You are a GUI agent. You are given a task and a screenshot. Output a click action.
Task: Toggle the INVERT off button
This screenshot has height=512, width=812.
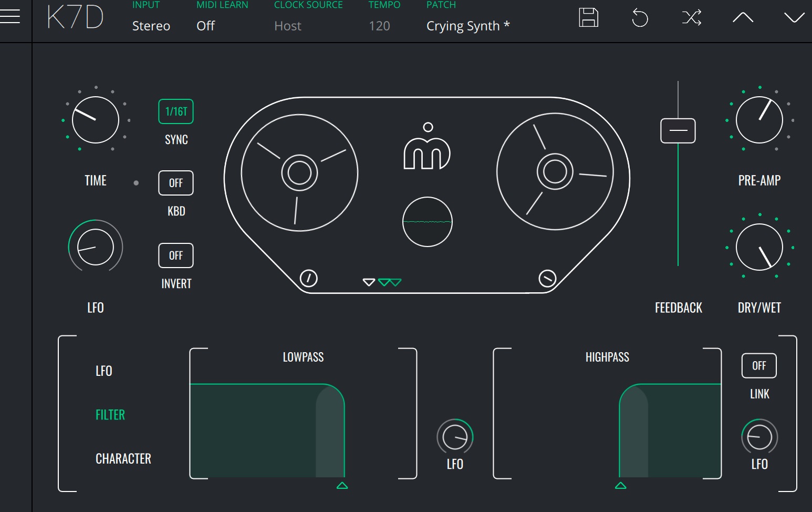[x=176, y=255]
